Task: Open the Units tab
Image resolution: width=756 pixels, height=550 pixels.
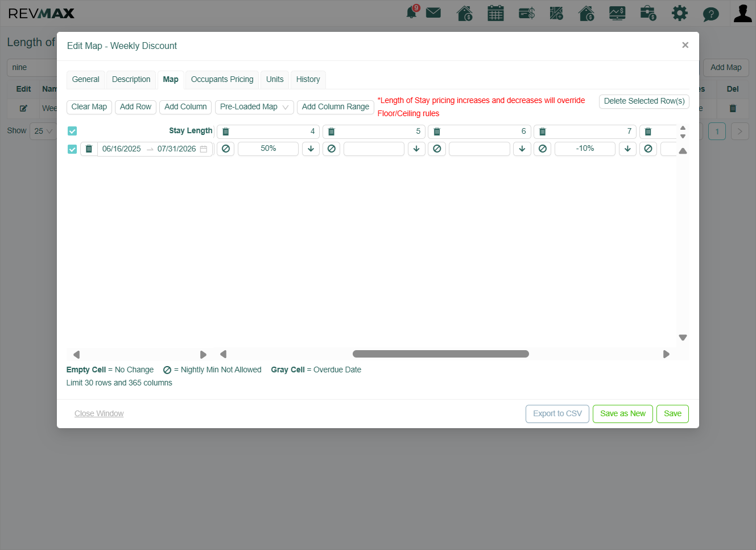Action: coord(275,80)
